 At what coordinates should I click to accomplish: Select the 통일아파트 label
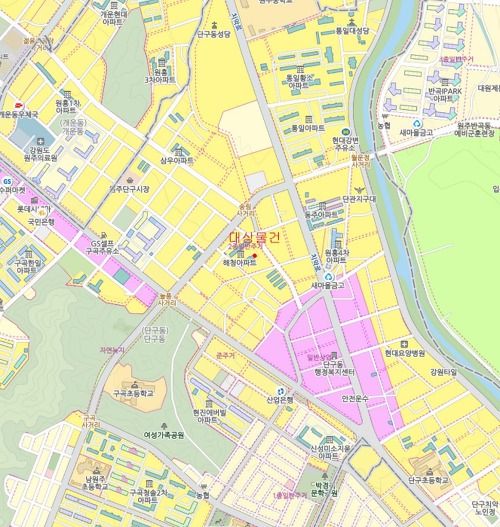[308, 128]
